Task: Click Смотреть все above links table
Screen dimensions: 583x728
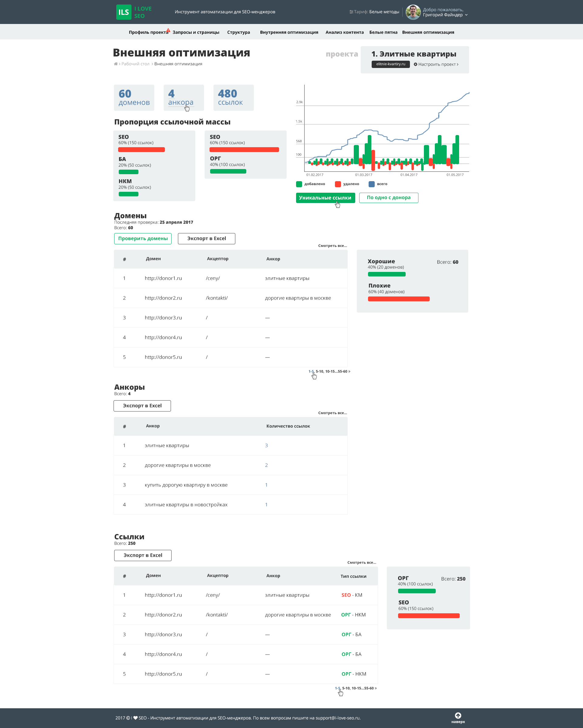Action: click(361, 563)
